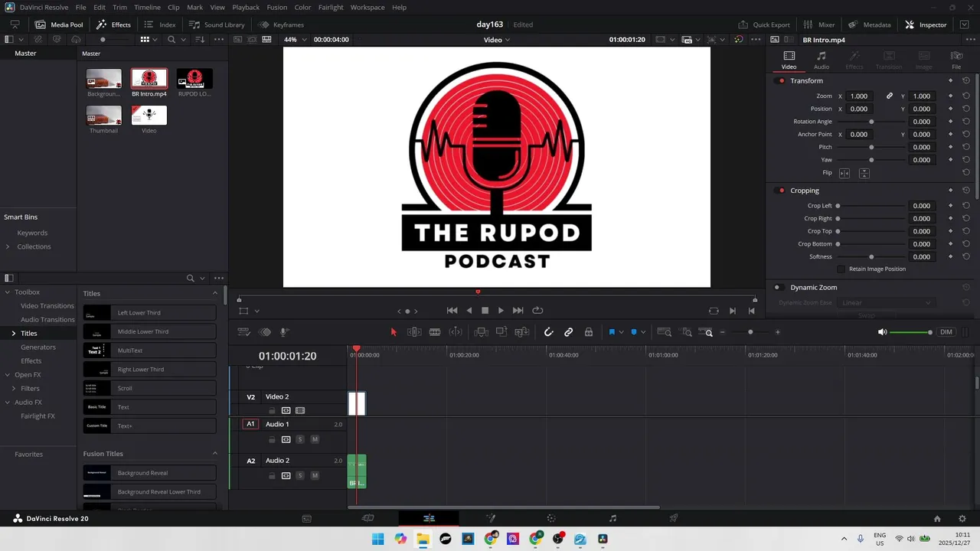
Task: Toggle Position Lock padlock icon
Action: pyautogui.click(x=589, y=332)
